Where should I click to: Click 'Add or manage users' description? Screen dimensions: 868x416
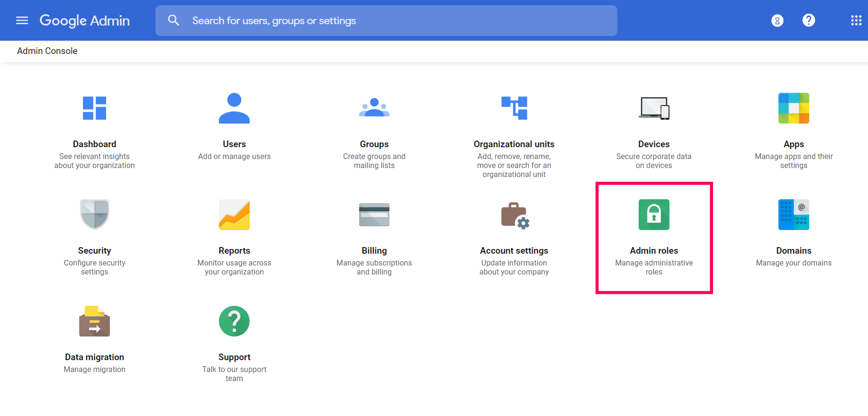click(235, 157)
